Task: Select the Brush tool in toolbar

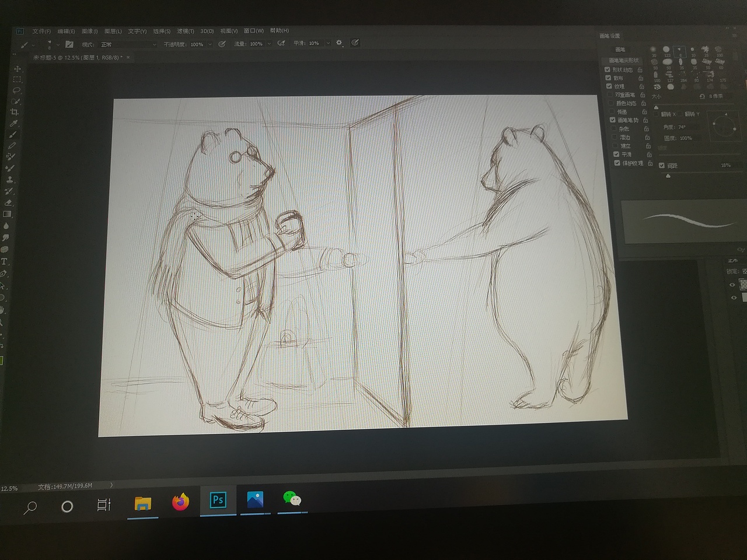Action: 13,135
